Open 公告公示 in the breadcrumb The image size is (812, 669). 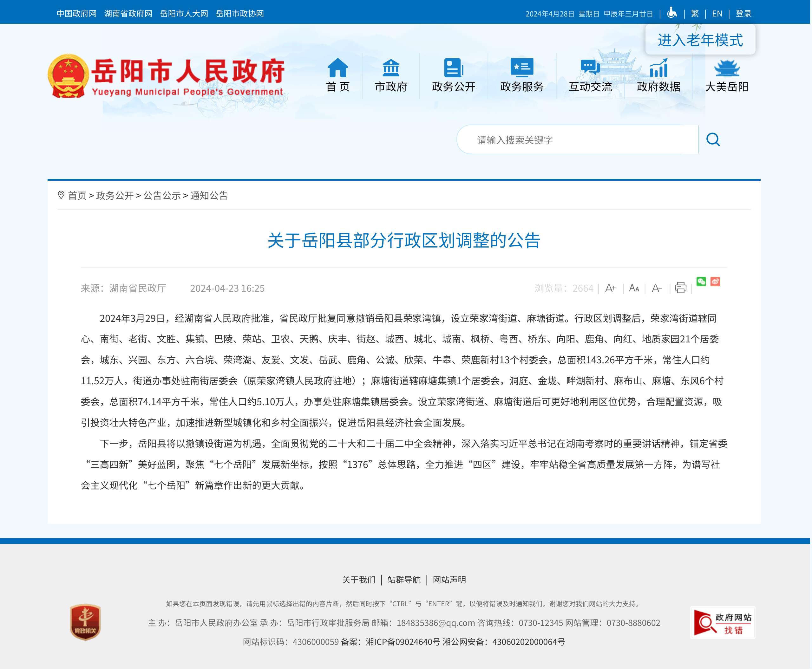[x=162, y=196]
